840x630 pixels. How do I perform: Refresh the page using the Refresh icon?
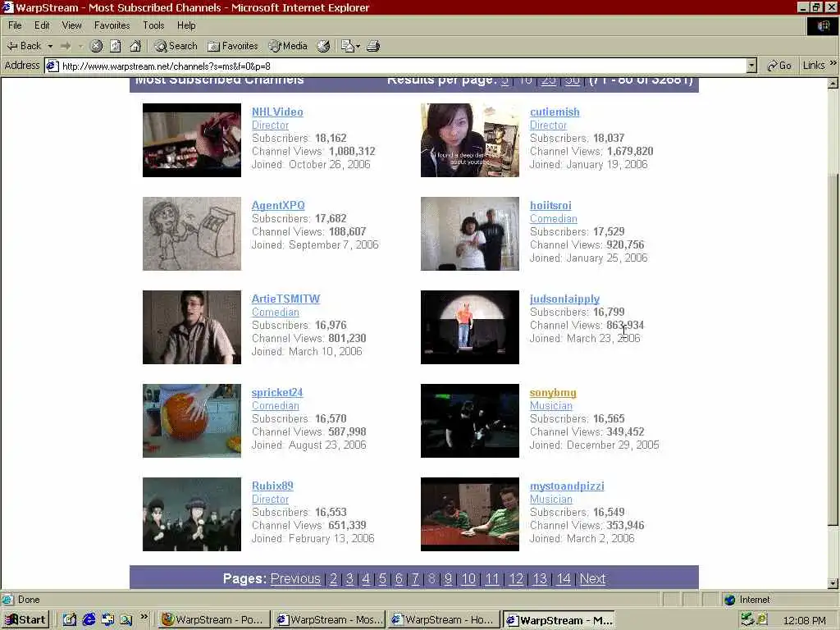[116, 46]
